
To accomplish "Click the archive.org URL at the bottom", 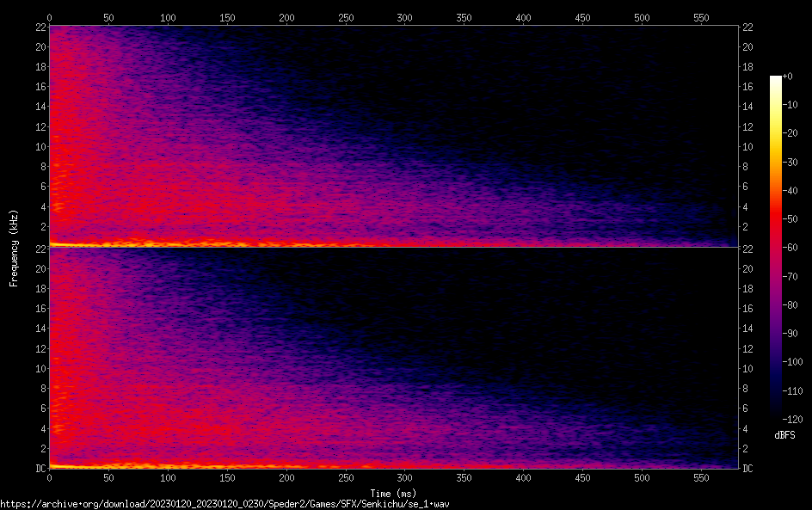I will coord(225,504).
